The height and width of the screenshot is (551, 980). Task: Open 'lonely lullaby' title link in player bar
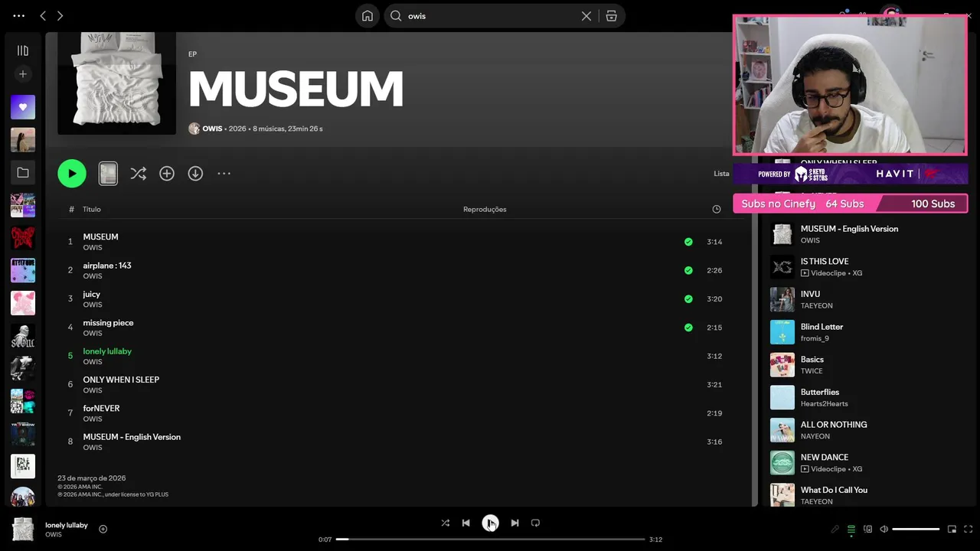pos(67,525)
